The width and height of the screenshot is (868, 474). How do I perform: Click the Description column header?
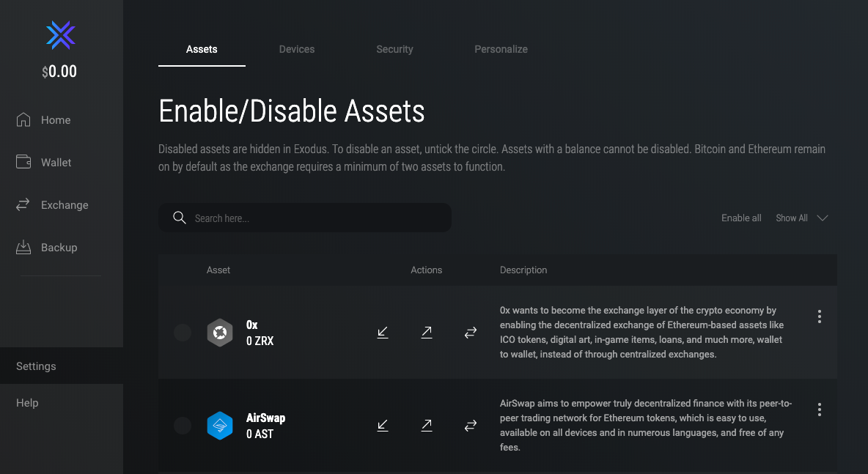tap(523, 270)
